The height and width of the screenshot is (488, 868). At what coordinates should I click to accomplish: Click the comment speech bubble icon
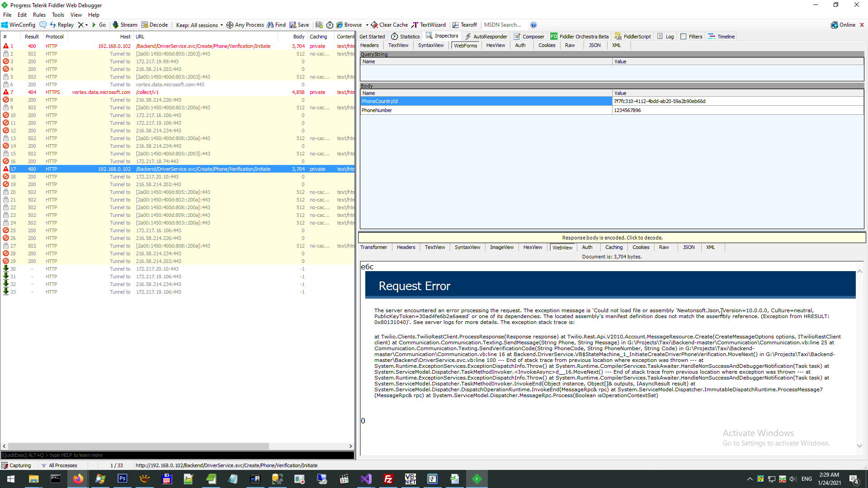pos(43,25)
